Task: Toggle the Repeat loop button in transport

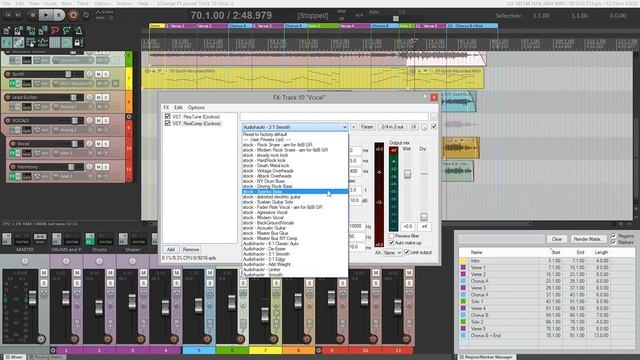Action: pos(86,15)
